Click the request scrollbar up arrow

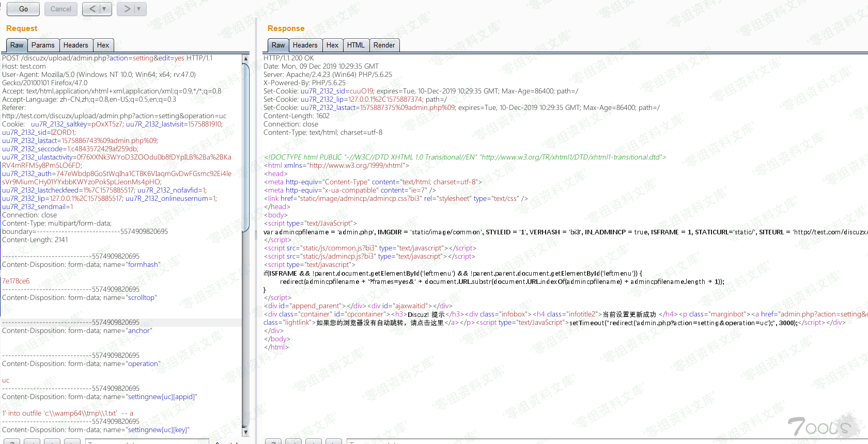coord(246,59)
